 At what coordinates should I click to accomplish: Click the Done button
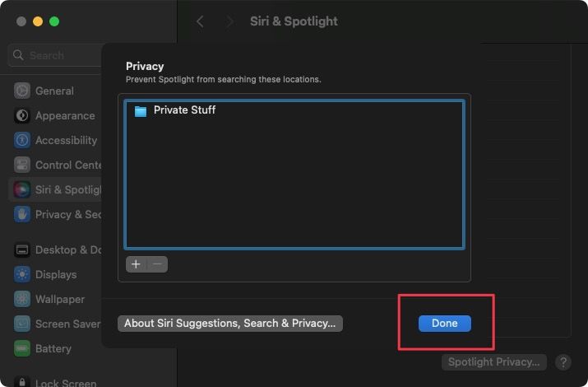(444, 323)
